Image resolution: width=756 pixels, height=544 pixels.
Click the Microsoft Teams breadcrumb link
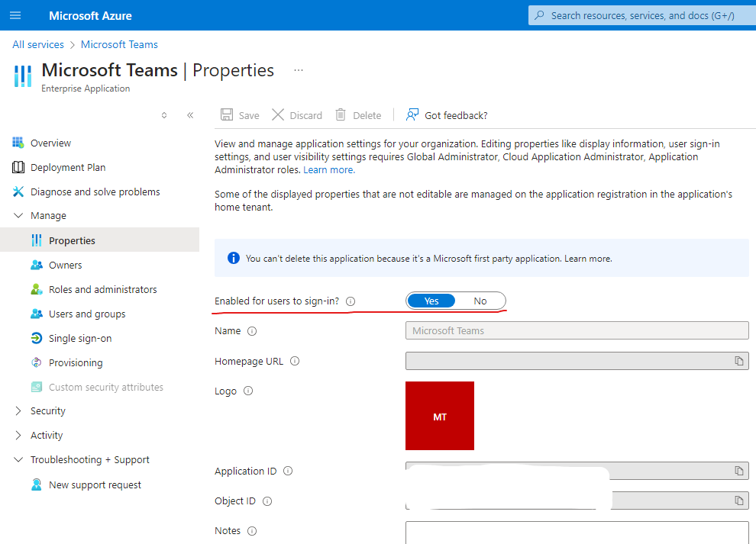coord(119,44)
